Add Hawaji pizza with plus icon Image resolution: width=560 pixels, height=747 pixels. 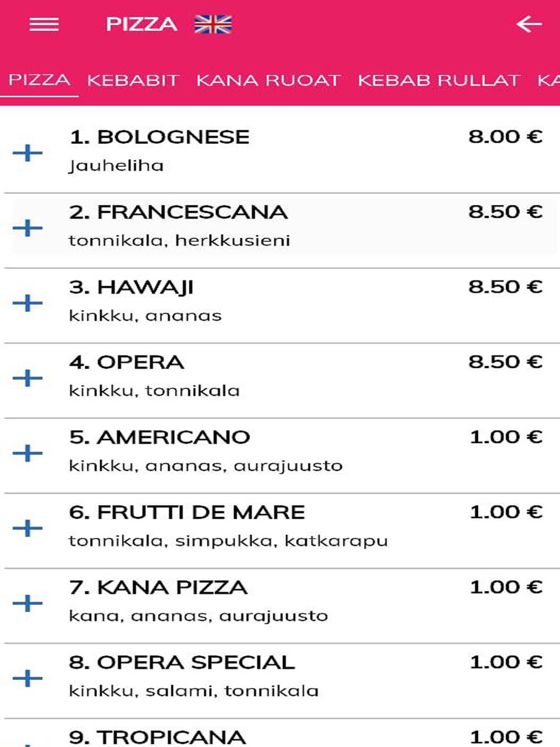(27, 302)
